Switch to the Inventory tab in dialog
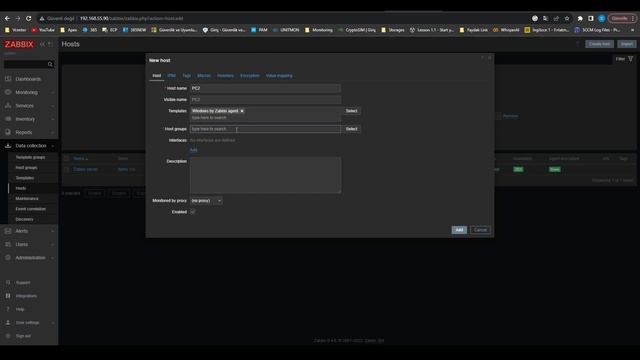 pos(225,76)
